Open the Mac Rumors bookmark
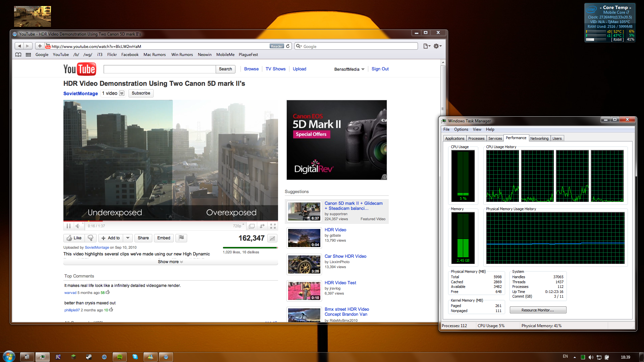Image resolution: width=644 pixels, height=362 pixels. pos(155,55)
